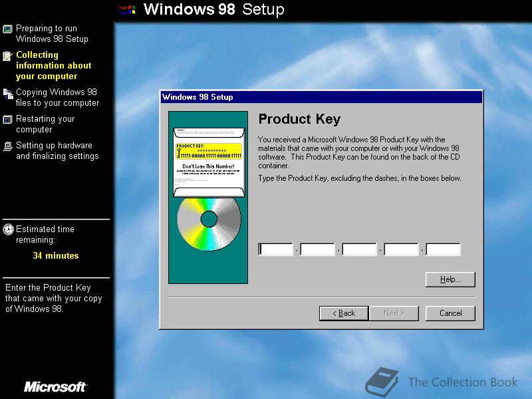
Task: Click the product key certificate illustration
Action: point(209,162)
